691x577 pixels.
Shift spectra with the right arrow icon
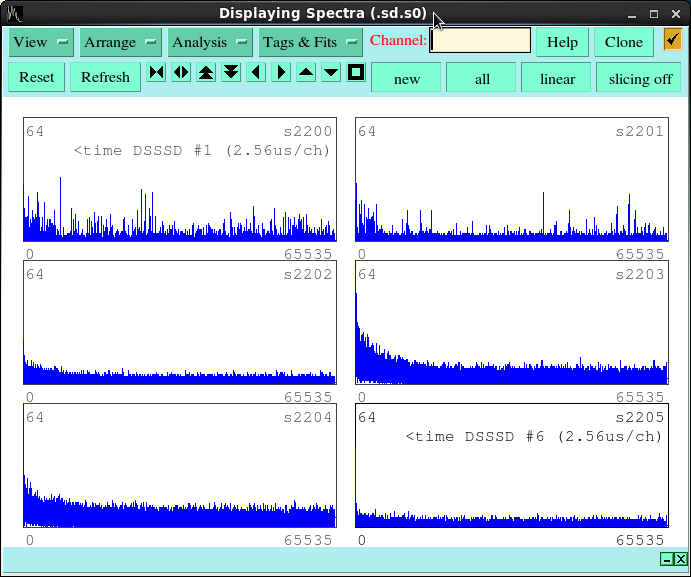pyautogui.click(x=281, y=72)
